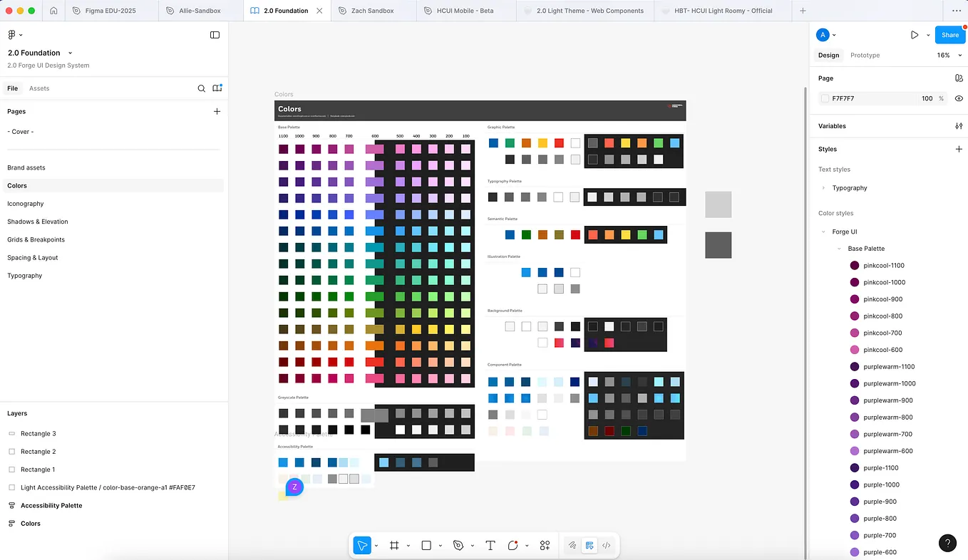
Task: Open the file search in the left panel
Action: (x=202, y=88)
